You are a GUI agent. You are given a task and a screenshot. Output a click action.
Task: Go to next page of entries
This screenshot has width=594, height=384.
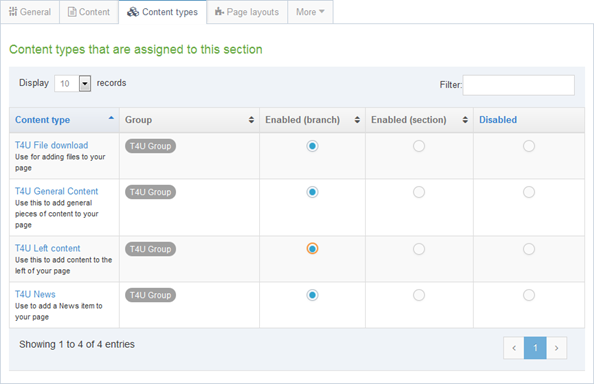point(556,348)
